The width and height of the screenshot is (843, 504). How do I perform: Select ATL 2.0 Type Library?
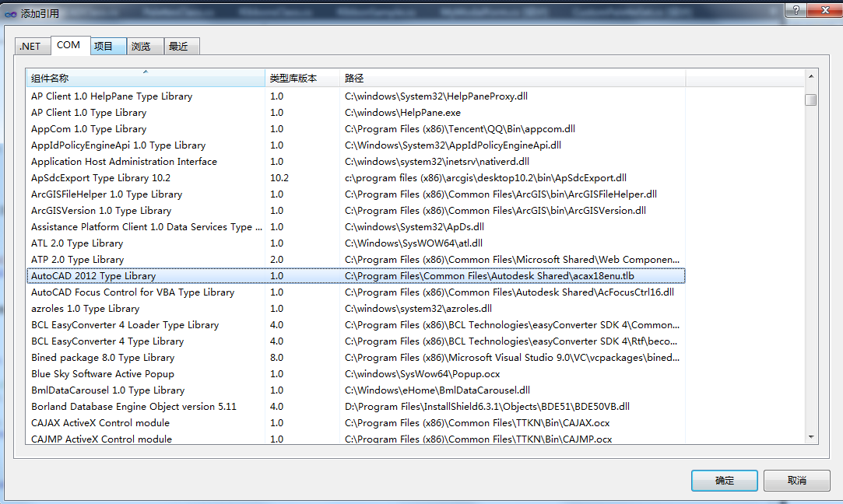[356, 243]
